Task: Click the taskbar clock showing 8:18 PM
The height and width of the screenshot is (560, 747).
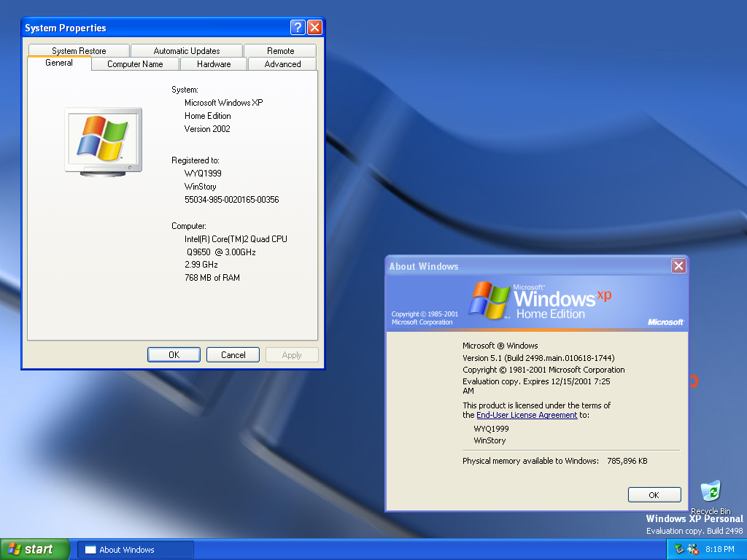Action: (720, 549)
